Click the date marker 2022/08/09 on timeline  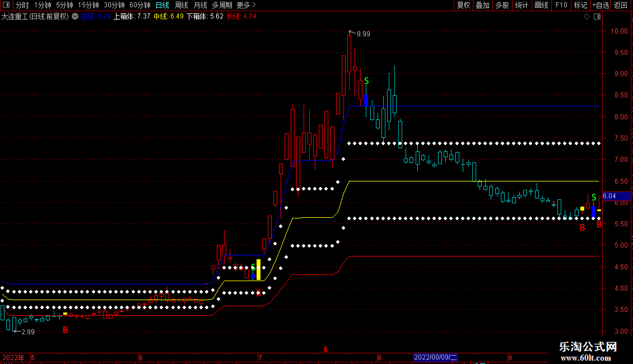[436, 357]
